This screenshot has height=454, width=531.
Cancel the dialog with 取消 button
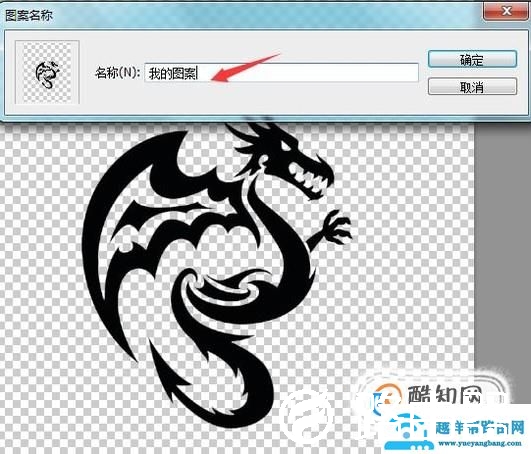472,87
